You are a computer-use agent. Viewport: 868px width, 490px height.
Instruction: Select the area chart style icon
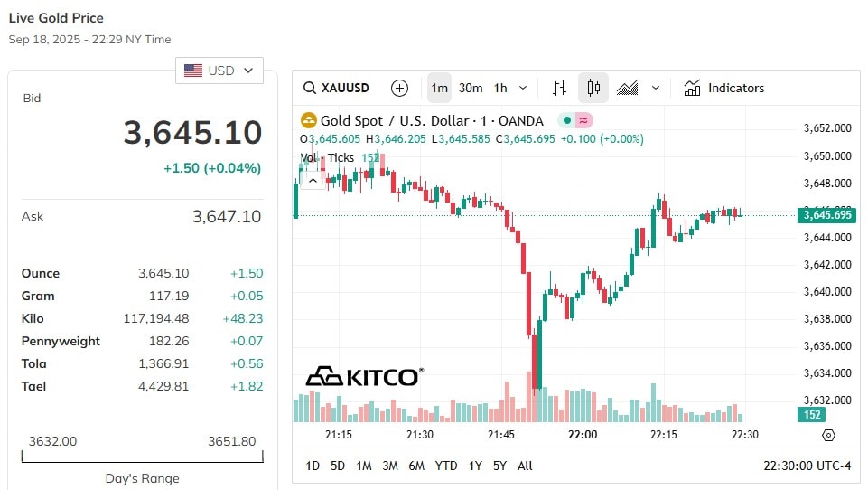pos(627,88)
